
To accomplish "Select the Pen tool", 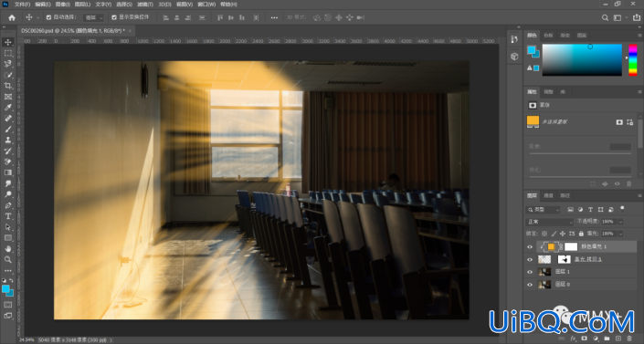I will (x=8, y=205).
